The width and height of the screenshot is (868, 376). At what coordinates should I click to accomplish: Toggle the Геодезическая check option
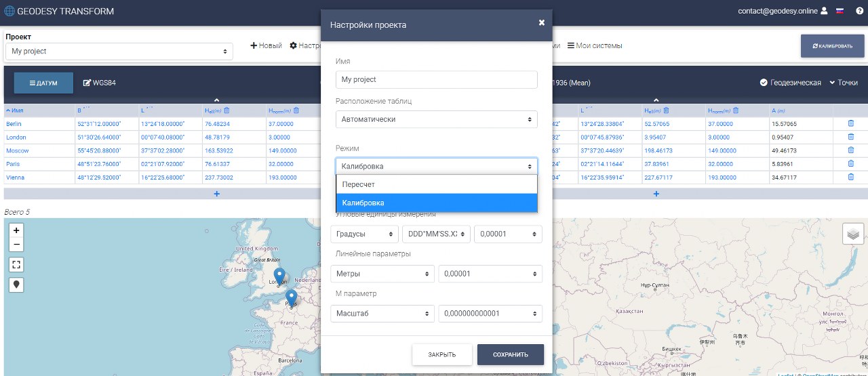pos(791,83)
